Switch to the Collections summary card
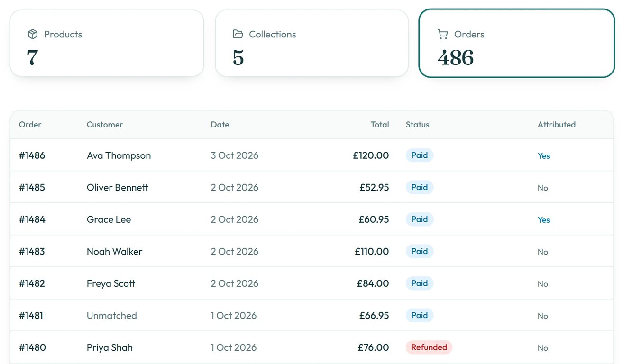623x364 pixels. (x=311, y=43)
